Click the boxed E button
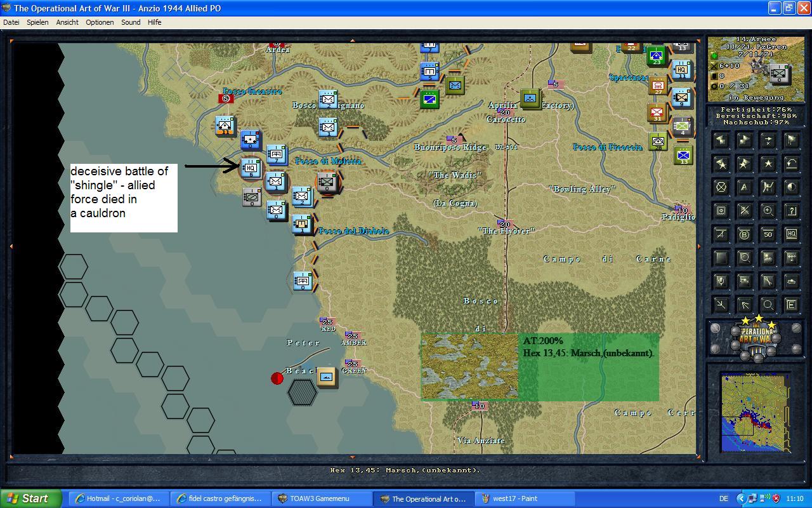Screen dimensions: 812x508 click(792, 305)
